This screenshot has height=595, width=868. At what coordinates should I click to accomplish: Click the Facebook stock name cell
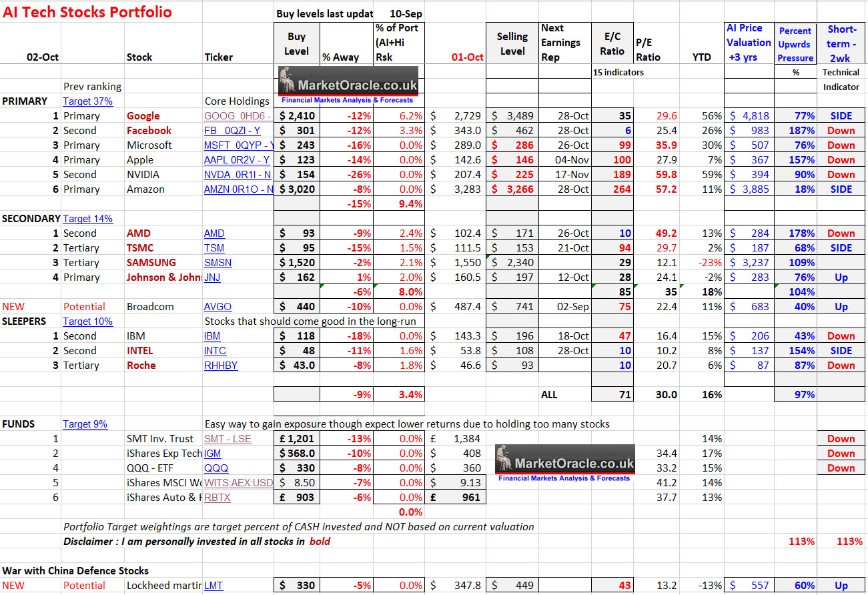(149, 131)
